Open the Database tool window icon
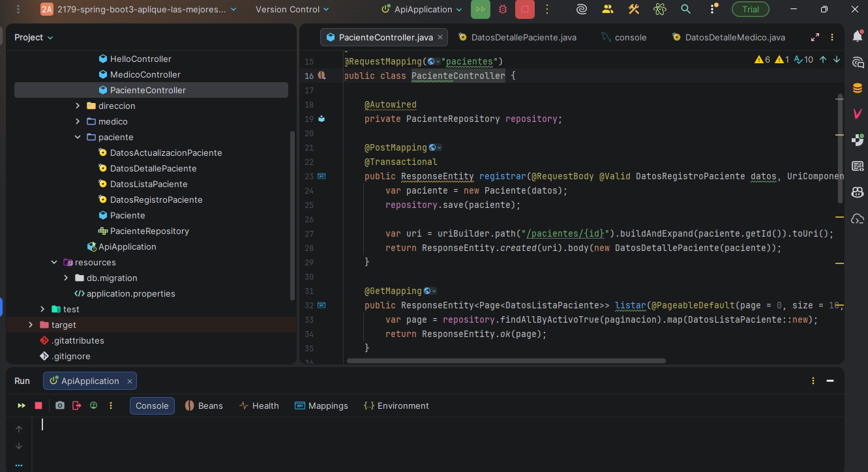 pyautogui.click(x=858, y=88)
